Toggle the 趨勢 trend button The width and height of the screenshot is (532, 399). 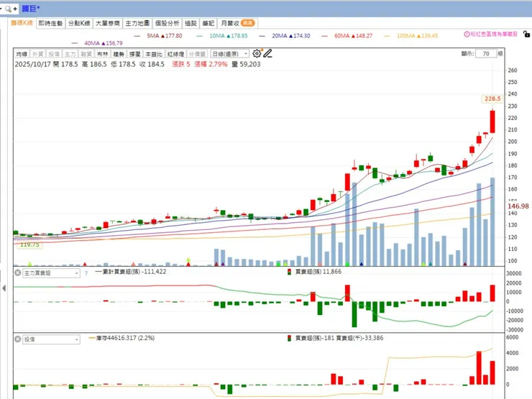click(x=119, y=54)
